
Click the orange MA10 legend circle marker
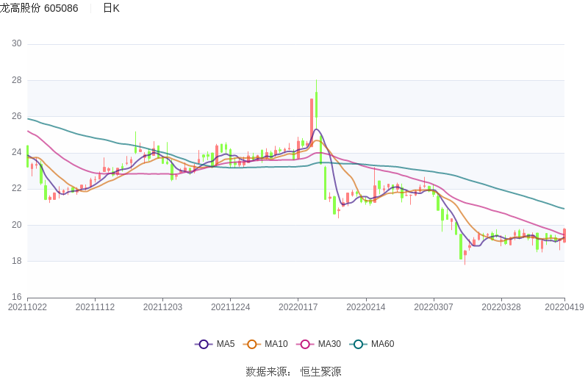click(252, 344)
